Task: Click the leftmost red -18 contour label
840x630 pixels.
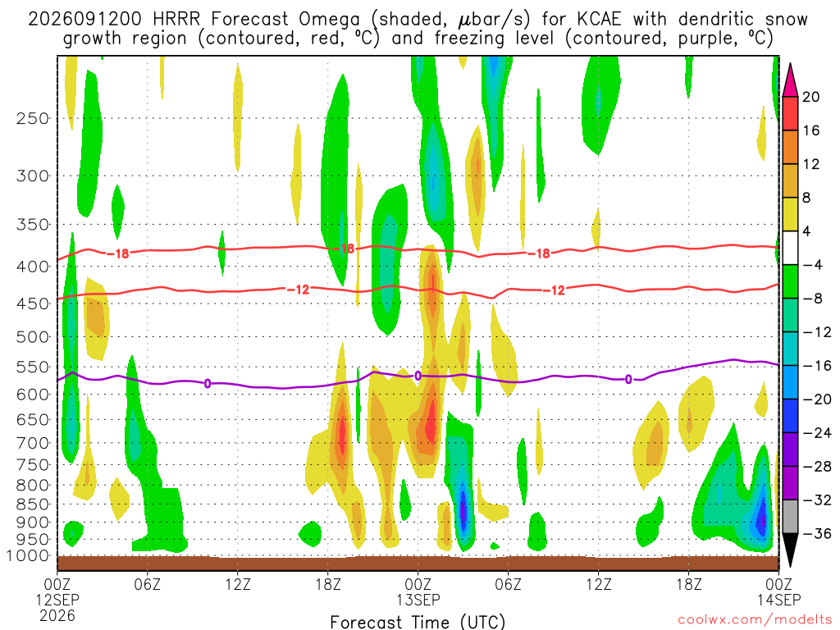Action: [x=118, y=253]
